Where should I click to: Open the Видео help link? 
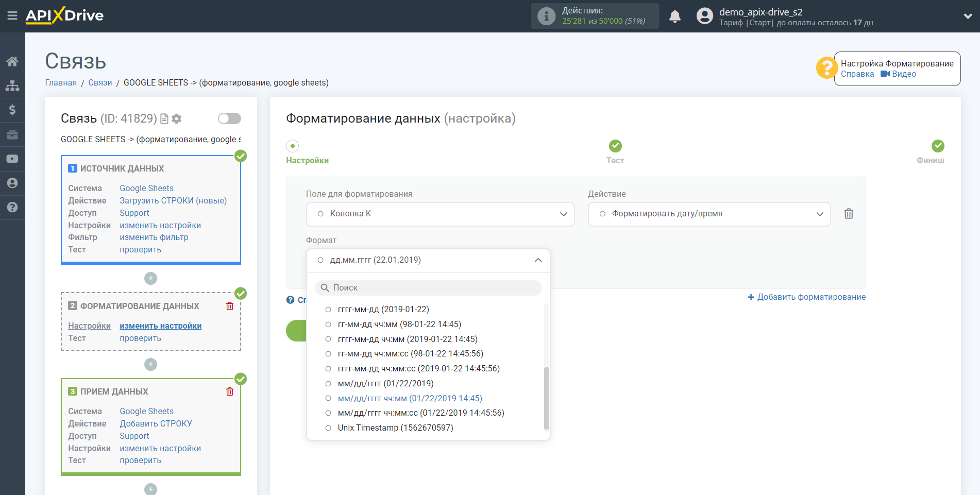click(899, 74)
